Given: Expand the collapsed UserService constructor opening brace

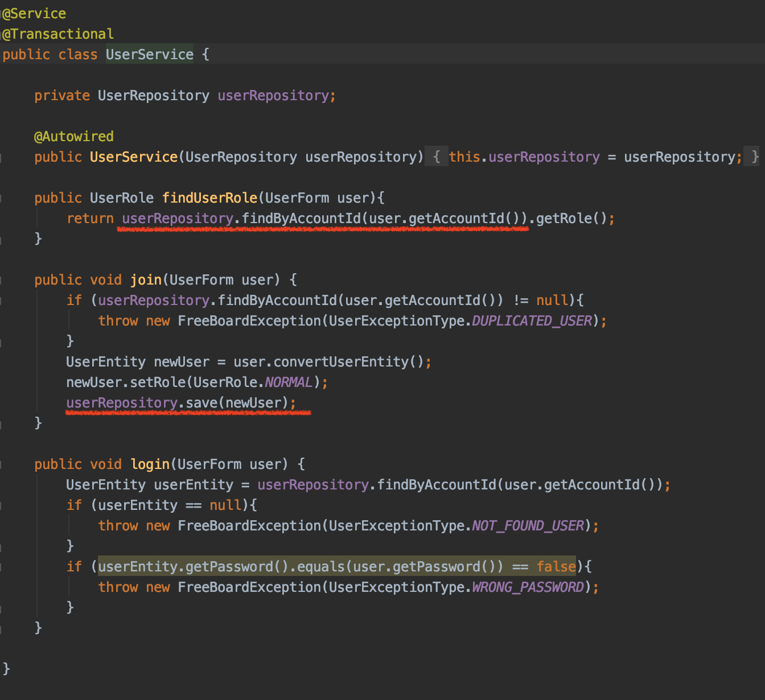Looking at the screenshot, I should [437, 157].
